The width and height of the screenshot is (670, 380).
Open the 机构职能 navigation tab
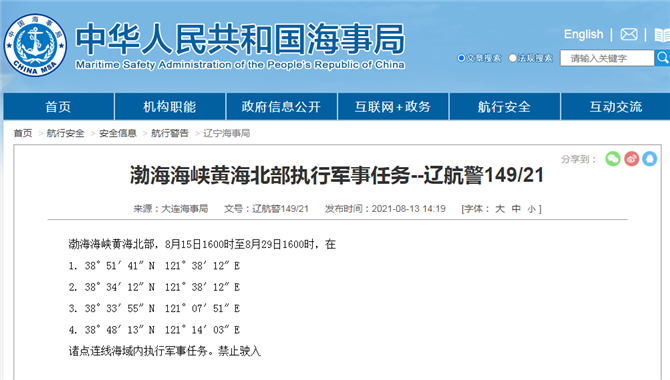pyautogui.click(x=170, y=106)
